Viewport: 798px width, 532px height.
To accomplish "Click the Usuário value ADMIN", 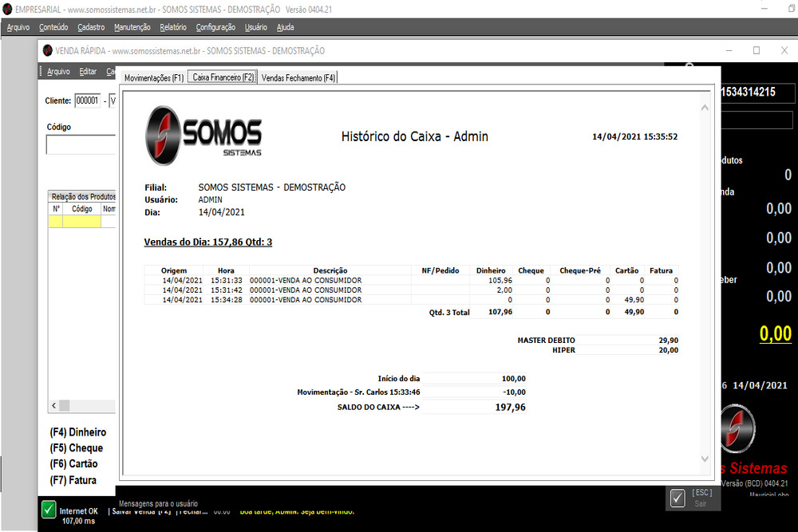I will coord(210,200).
